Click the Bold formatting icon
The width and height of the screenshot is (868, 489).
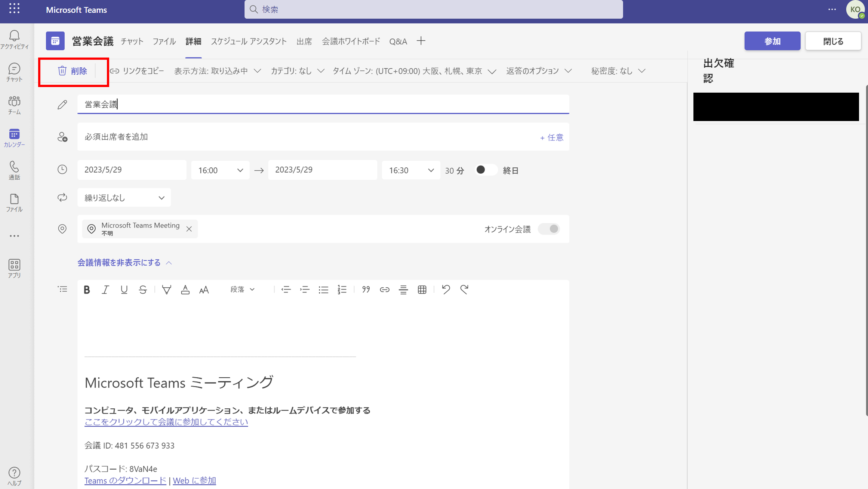(x=87, y=290)
